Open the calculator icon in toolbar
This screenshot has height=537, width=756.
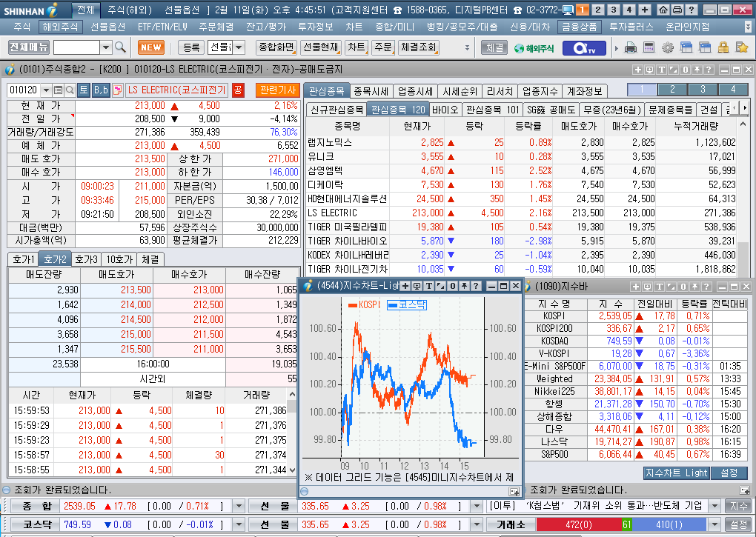pos(649,47)
